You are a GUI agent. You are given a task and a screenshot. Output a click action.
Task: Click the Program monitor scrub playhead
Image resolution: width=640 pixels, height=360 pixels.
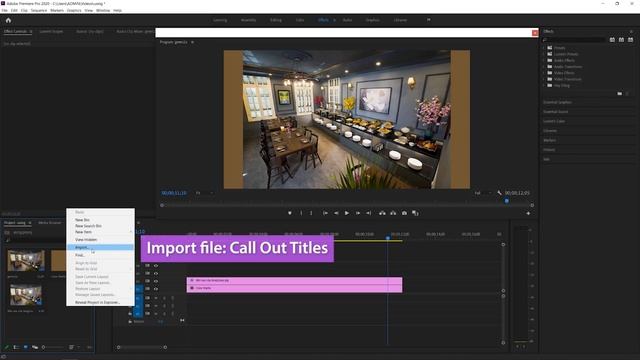point(507,201)
